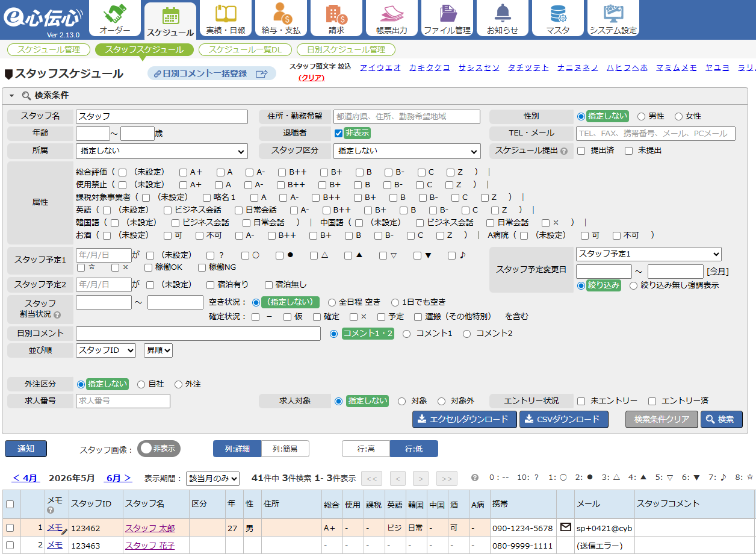Select 外注 radio button

(x=178, y=384)
